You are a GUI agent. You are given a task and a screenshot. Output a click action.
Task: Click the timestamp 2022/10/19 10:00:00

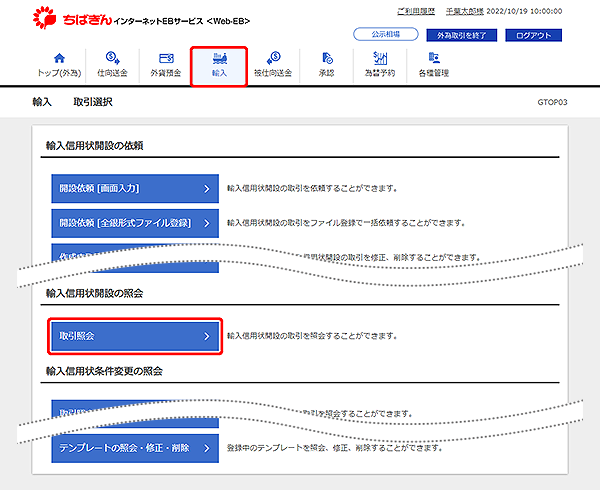(x=524, y=11)
